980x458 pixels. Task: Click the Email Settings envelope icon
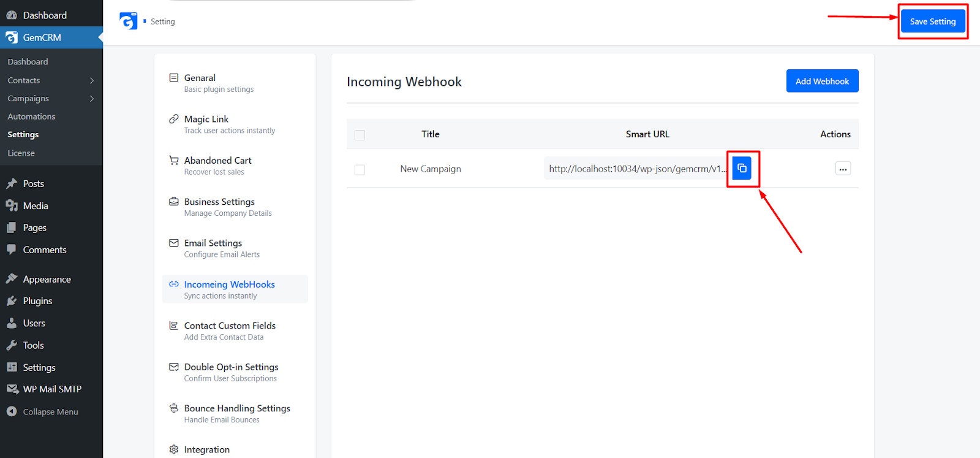(x=174, y=243)
